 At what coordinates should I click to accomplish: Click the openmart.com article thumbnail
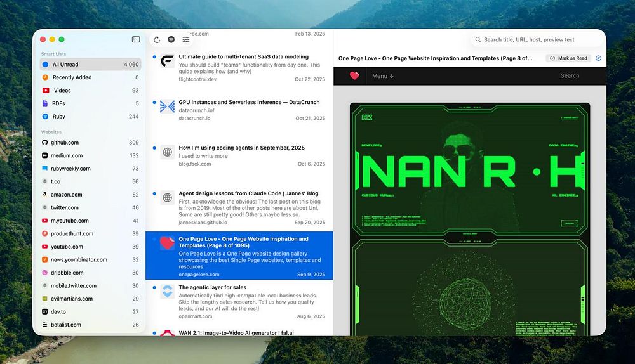click(x=167, y=292)
